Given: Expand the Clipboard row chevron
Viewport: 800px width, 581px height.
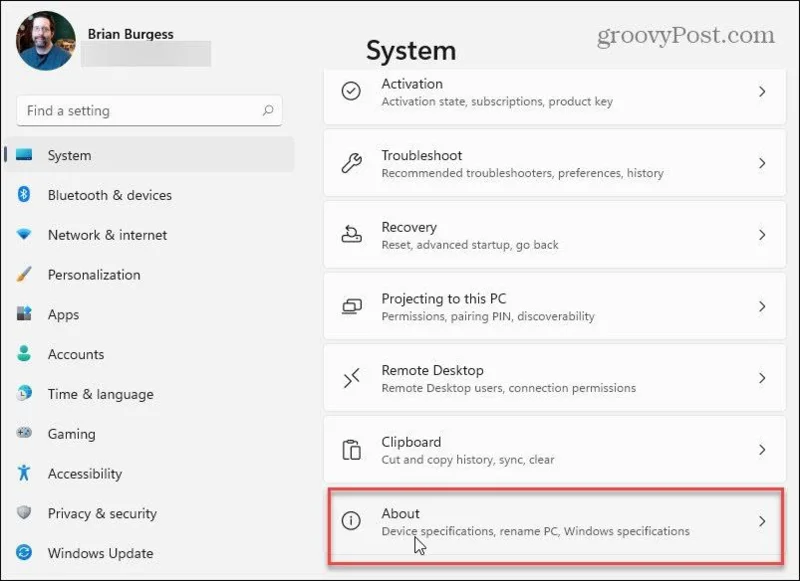Looking at the screenshot, I should [x=762, y=450].
